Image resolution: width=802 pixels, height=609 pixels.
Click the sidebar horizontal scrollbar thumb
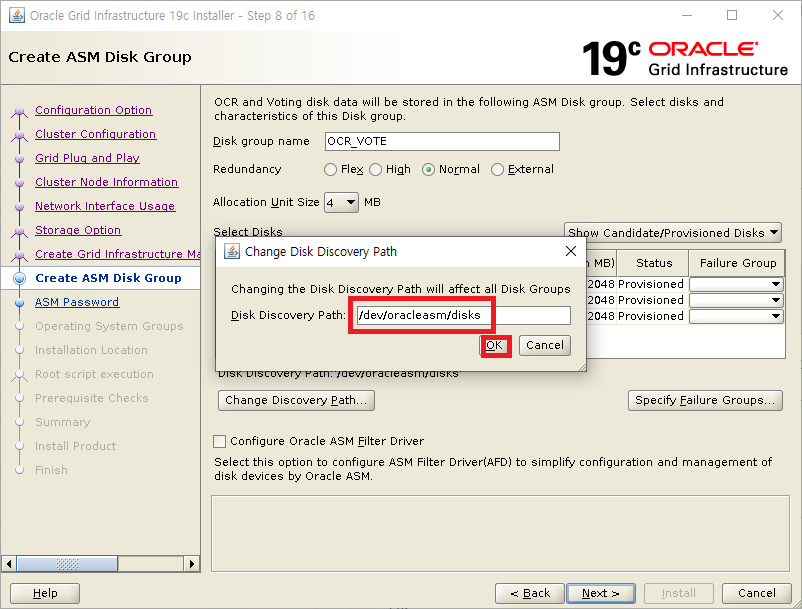point(68,564)
